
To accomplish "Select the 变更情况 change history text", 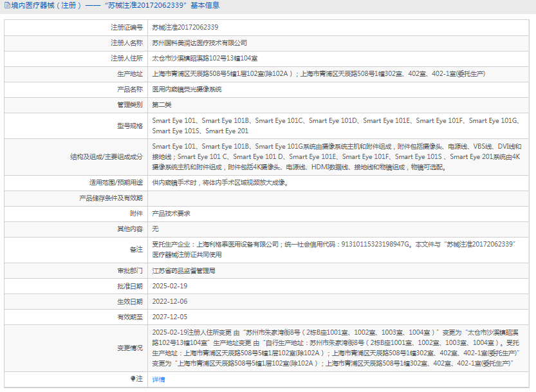I will click(336, 348).
